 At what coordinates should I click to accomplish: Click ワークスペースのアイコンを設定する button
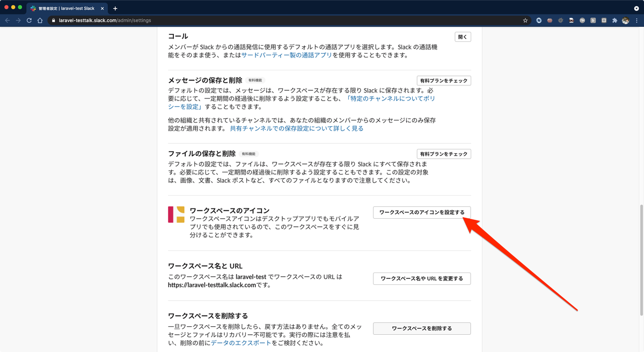click(422, 212)
